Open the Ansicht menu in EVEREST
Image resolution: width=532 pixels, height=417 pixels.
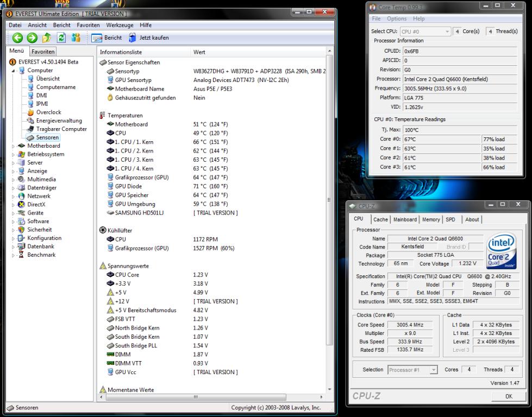pos(37,25)
